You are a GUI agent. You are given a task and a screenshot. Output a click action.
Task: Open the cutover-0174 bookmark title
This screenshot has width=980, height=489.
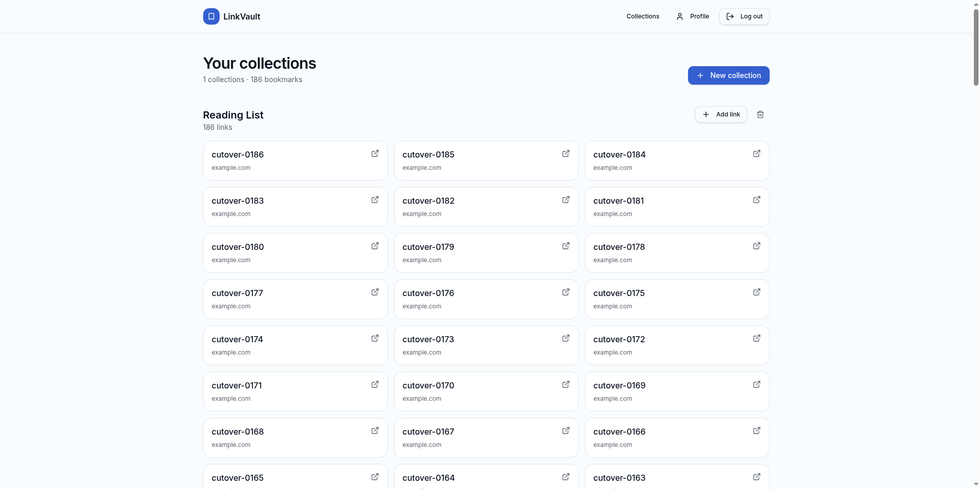pyautogui.click(x=237, y=339)
